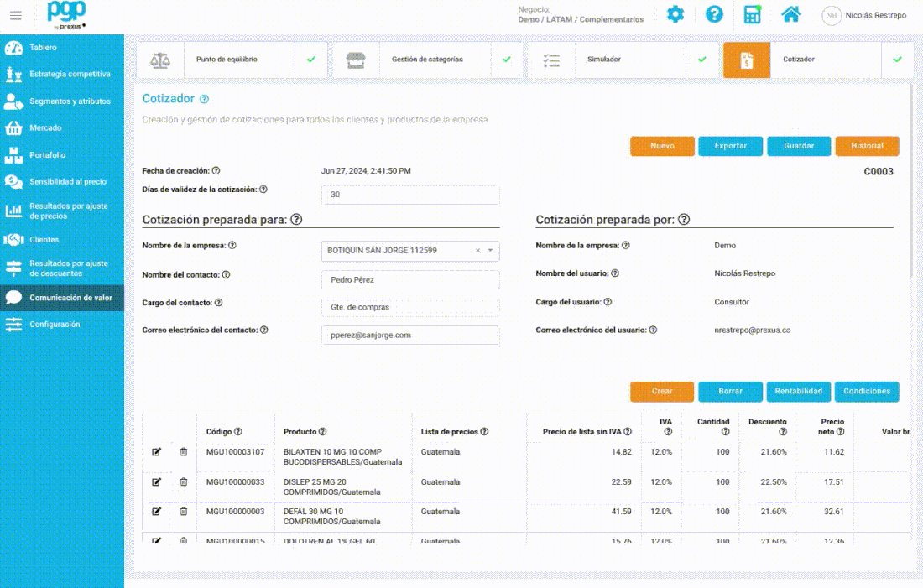Open the help question mark icon
923x588 pixels.
coord(714,14)
